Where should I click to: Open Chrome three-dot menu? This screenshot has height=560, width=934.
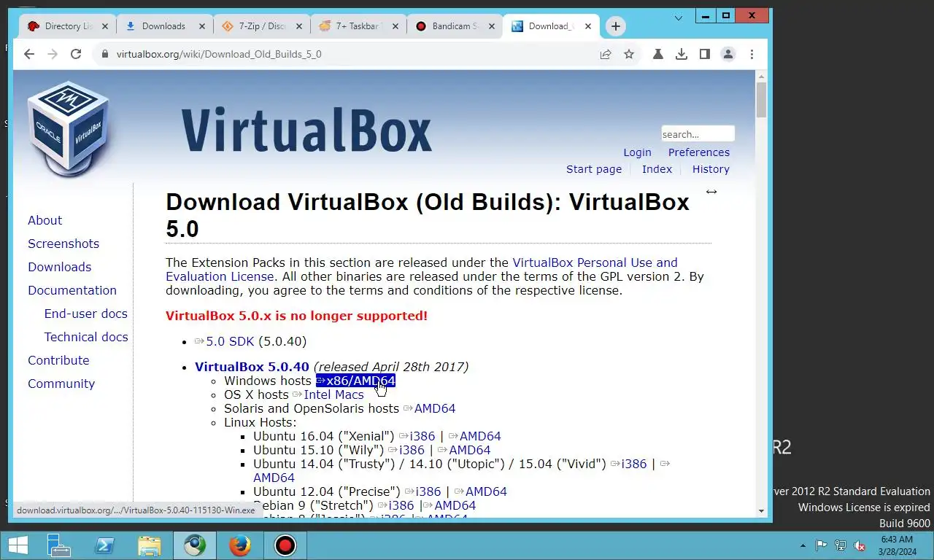[752, 54]
